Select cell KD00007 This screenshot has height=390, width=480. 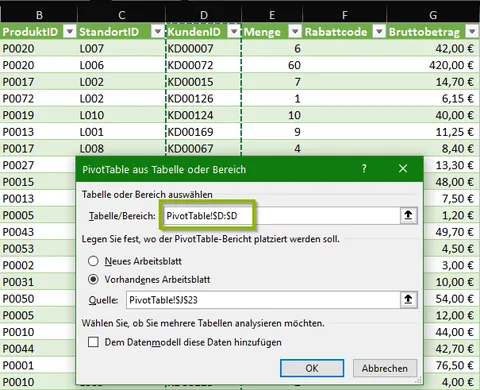point(203,48)
